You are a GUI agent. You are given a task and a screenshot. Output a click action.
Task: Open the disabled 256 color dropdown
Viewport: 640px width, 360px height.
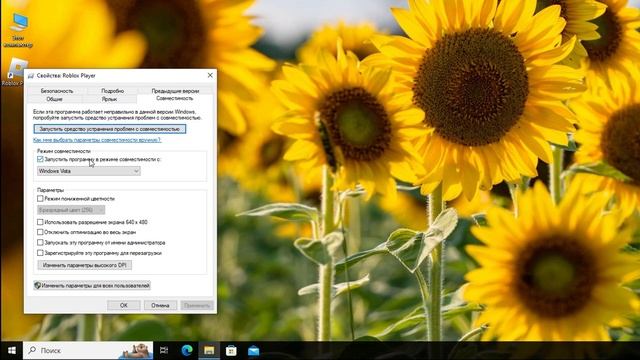coord(71,210)
